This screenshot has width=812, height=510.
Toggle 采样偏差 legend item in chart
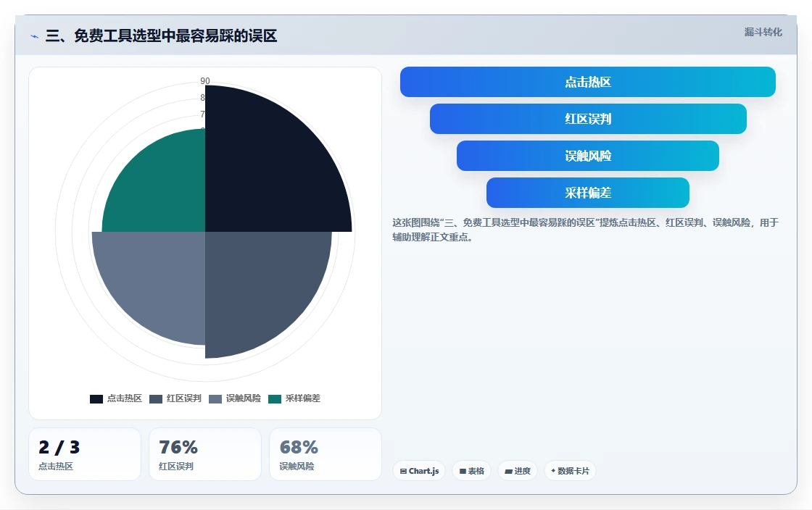tap(294, 398)
